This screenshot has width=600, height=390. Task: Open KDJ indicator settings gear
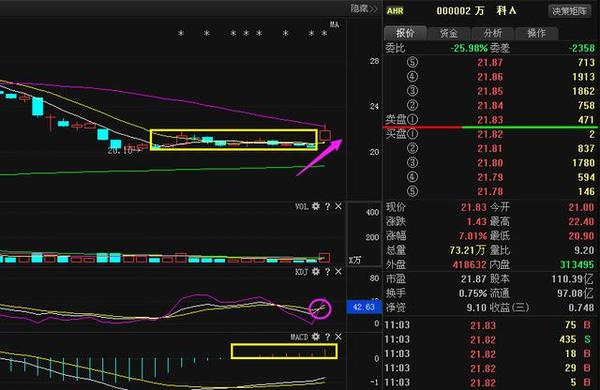pos(316,271)
